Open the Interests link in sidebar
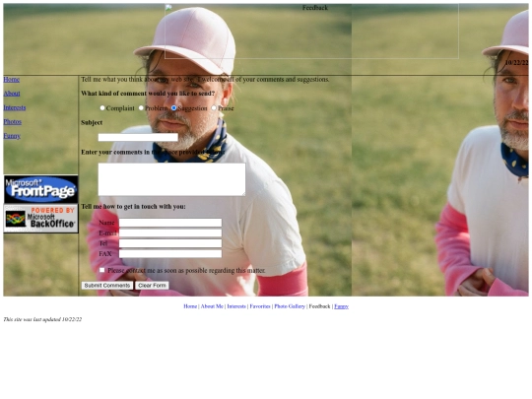This screenshot has width=532, height=399. pos(15,107)
